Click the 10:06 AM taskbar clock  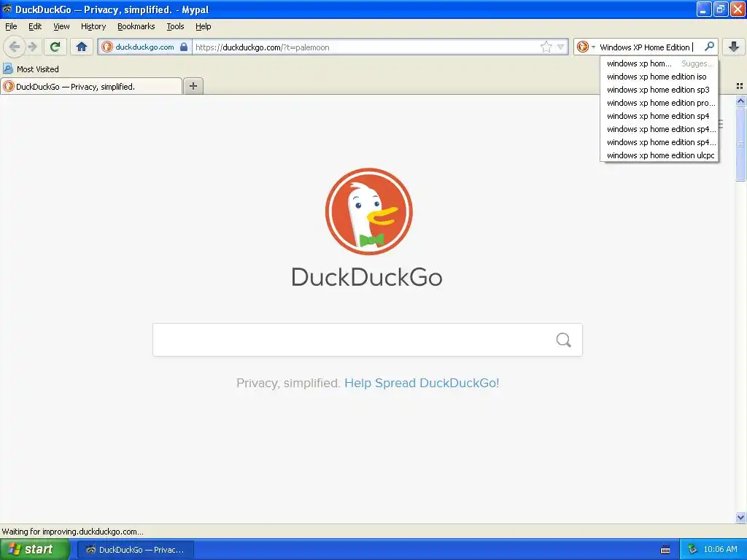(x=720, y=550)
